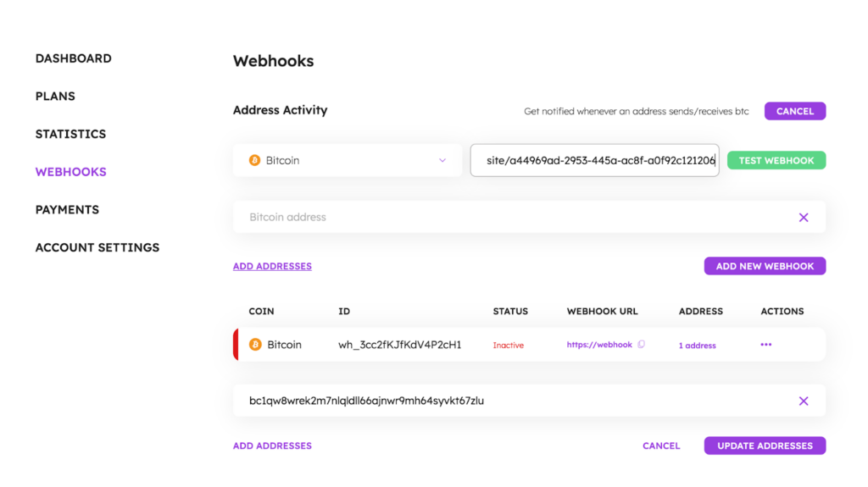
Task: Cancel the Address Activity webhook form
Action: point(794,111)
